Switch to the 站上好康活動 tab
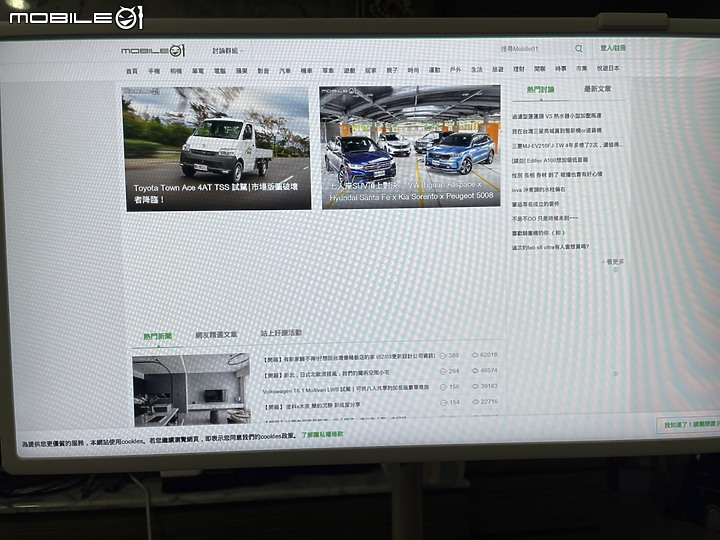The width and height of the screenshot is (720, 540). (281, 333)
